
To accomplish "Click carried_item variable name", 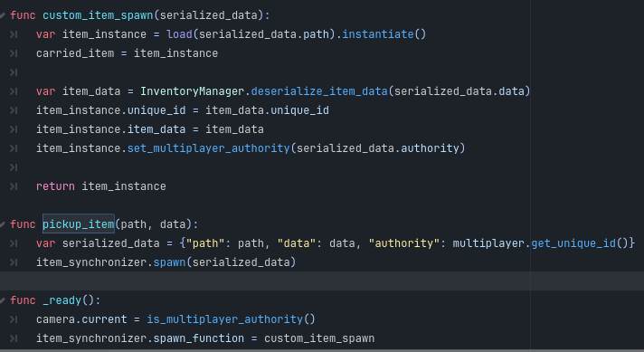I will tap(75, 53).
